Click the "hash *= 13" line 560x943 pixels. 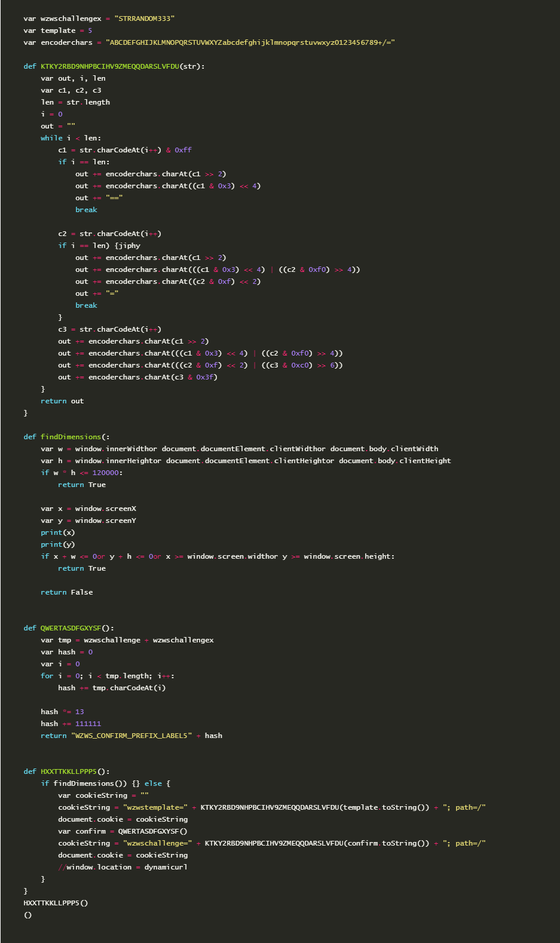pos(62,712)
